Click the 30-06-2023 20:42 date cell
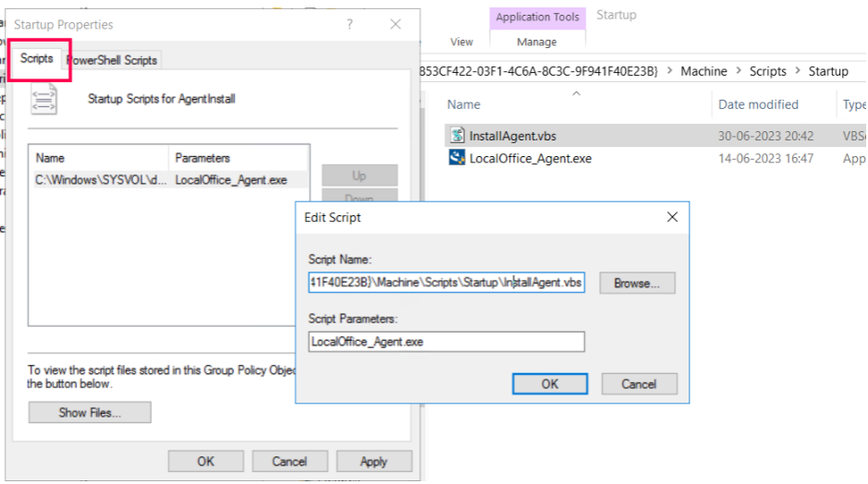Screen dimensions: 868x484 click(x=765, y=136)
